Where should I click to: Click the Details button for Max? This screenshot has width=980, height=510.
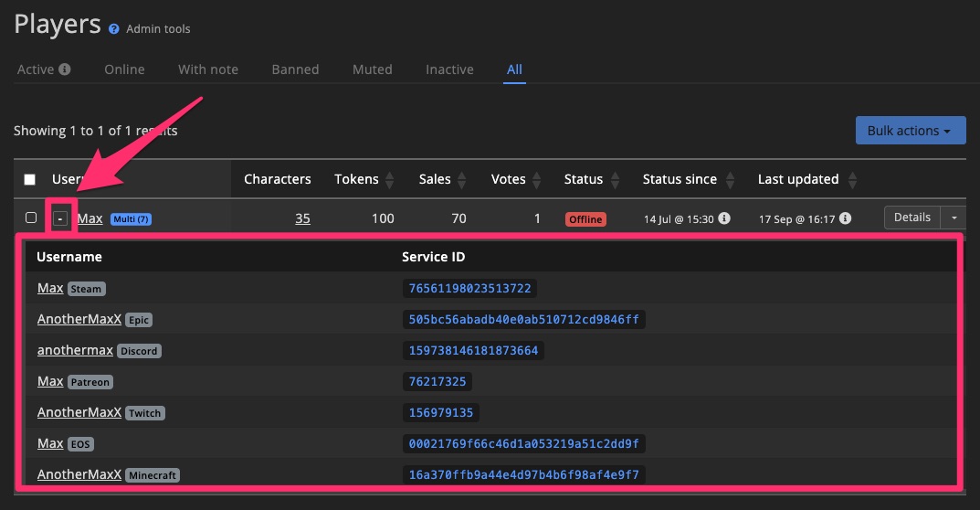pyautogui.click(x=912, y=218)
